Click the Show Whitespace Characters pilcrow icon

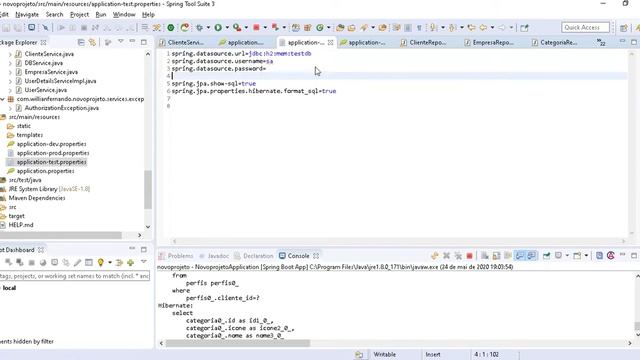[419, 27]
